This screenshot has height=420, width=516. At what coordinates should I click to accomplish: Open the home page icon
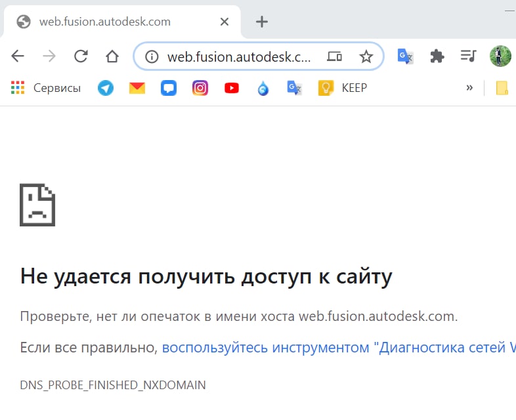pos(112,56)
